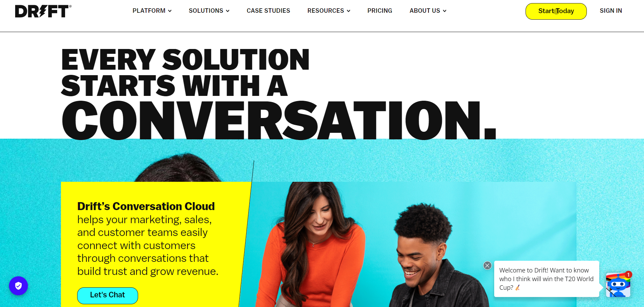Image resolution: width=644 pixels, height=307 pixels.
Task: Click the notification badge on chatbot
Action: tap(629, 275)
